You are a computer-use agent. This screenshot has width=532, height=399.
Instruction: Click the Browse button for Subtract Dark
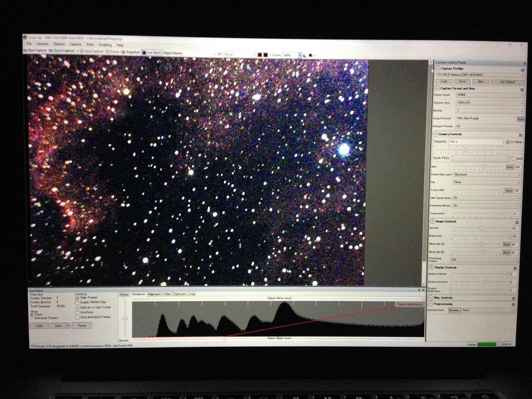[454, 310]
